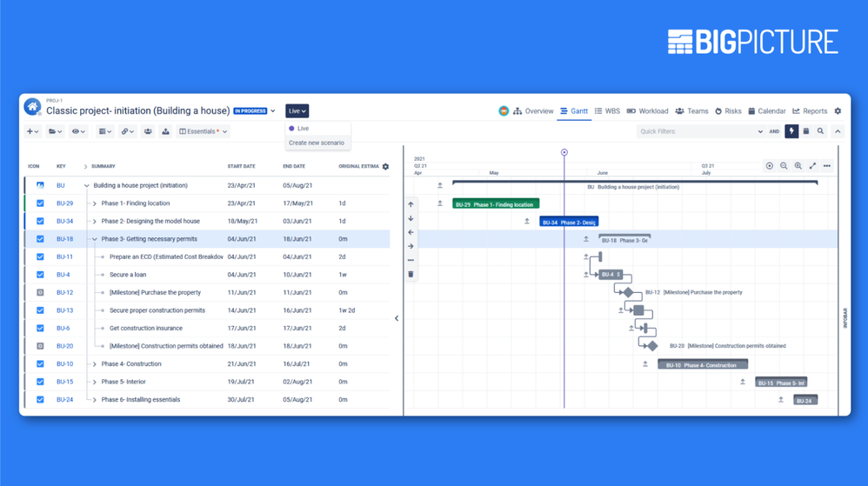Expand Phase 6- Installing essentials
Image resolution: width=868 pixels, height=486 pixels.
pyautogui.click(x=95, y=400)
